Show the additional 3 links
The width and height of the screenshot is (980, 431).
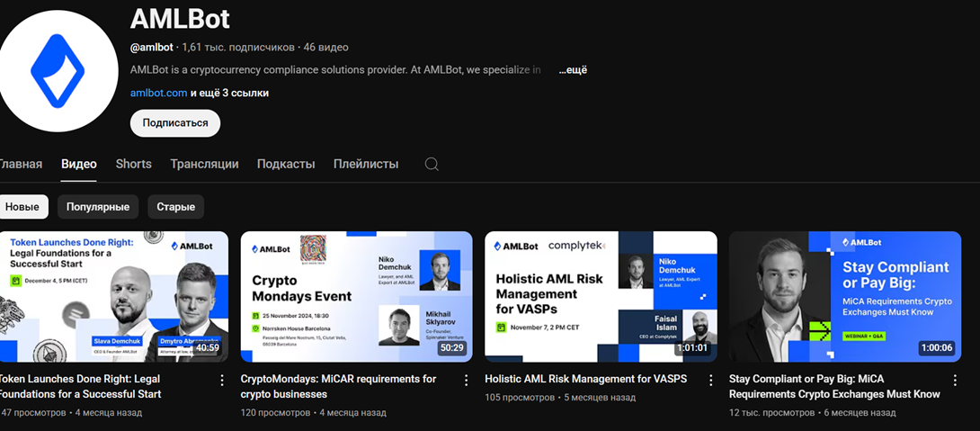(229, 93)
